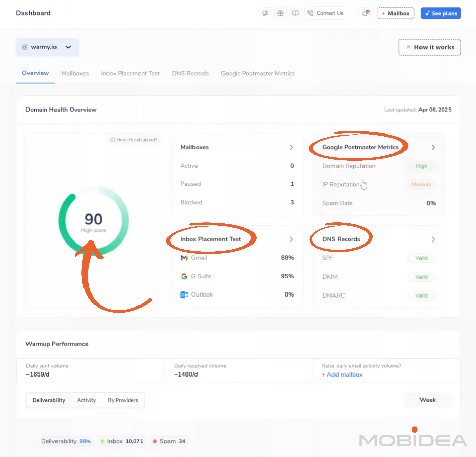Image resolution: width=476 pixels, height=457 pixels.
Task: Click the G Suite Google icon
Action: tap(184, 276)
